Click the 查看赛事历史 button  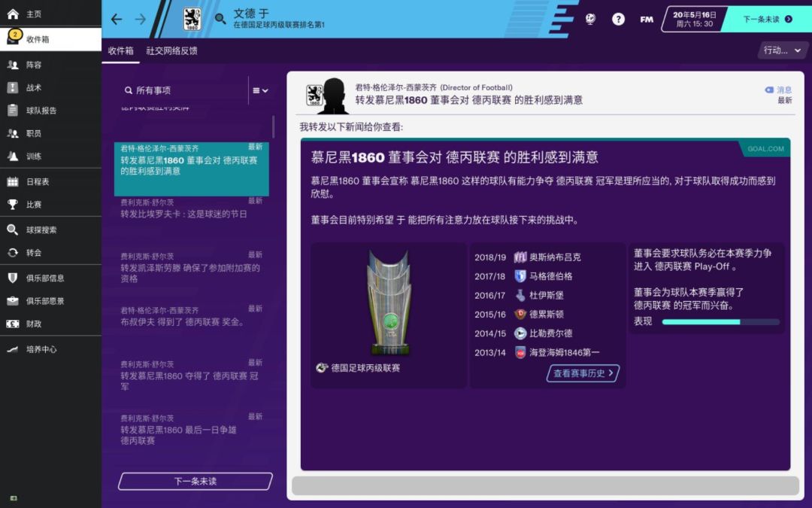pos(583,373)
